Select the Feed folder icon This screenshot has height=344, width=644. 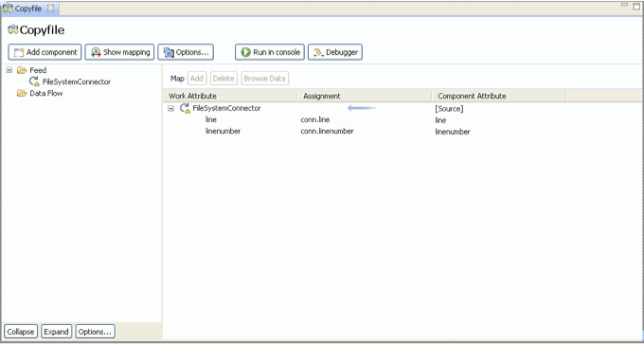[x=22, y=70]
